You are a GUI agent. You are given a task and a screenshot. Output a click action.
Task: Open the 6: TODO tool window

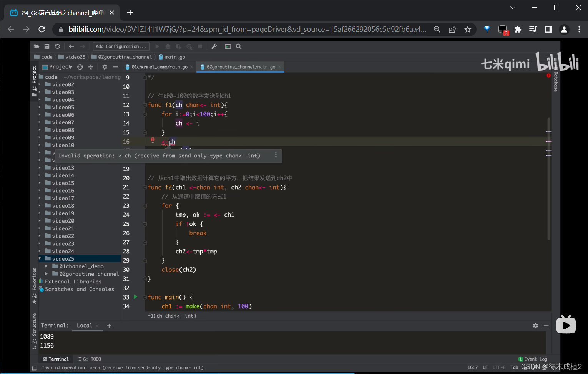point(89,359)
